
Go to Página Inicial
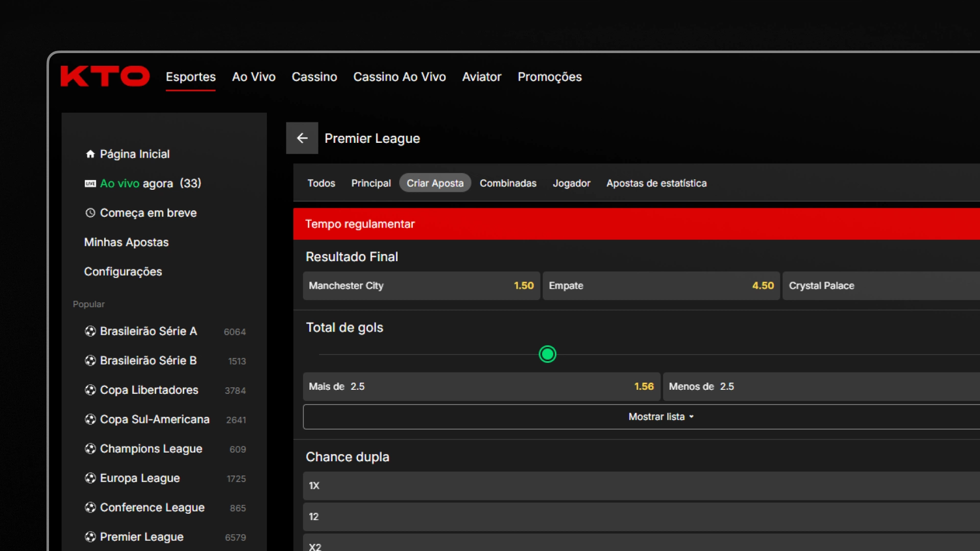coord(135,154)
